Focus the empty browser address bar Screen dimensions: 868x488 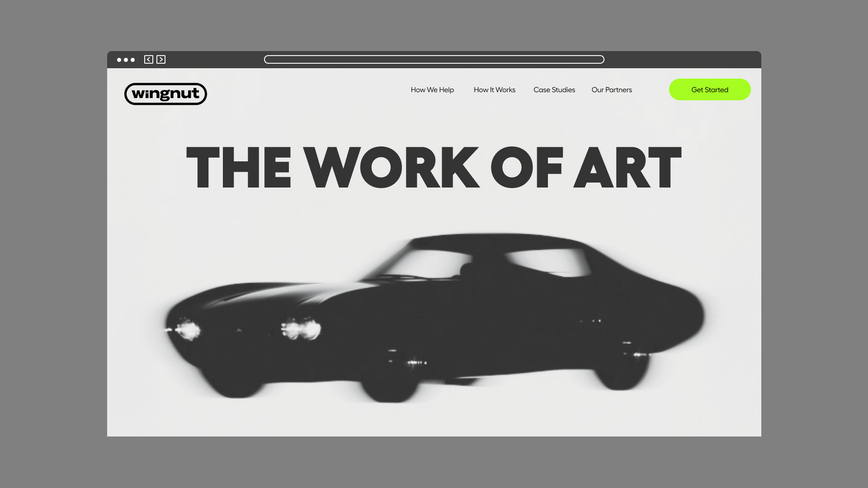[x=434, y=60]
